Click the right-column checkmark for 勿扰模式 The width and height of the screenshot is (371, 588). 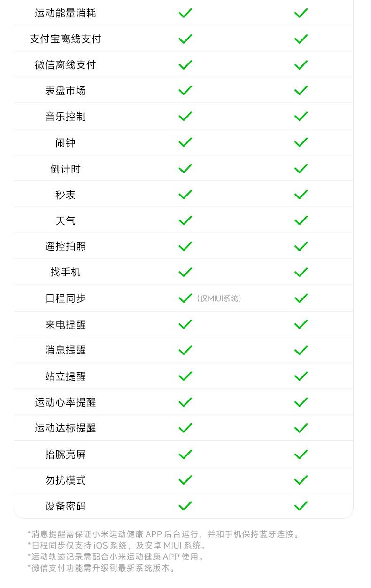[301, 480]
